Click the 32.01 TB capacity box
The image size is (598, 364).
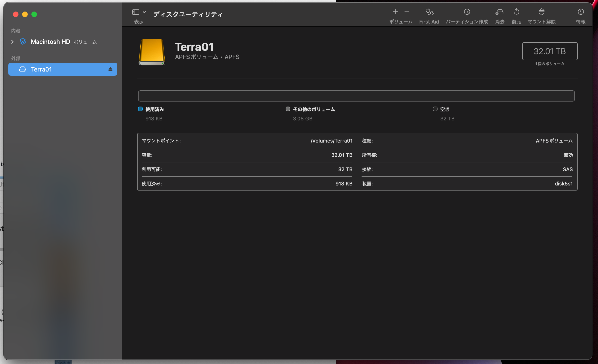[x=550, y=51]
